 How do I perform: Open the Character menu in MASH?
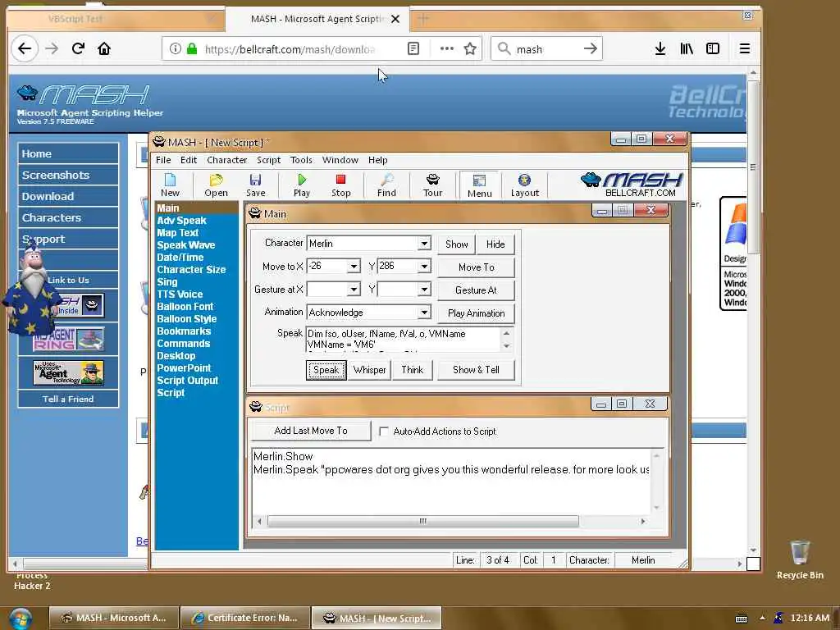(226, 160)
